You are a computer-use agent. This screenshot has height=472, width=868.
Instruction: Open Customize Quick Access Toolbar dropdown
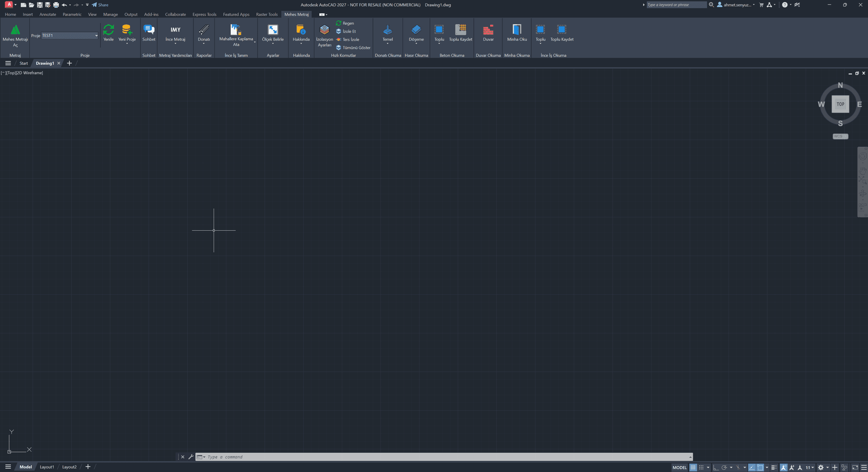[87, 5]
